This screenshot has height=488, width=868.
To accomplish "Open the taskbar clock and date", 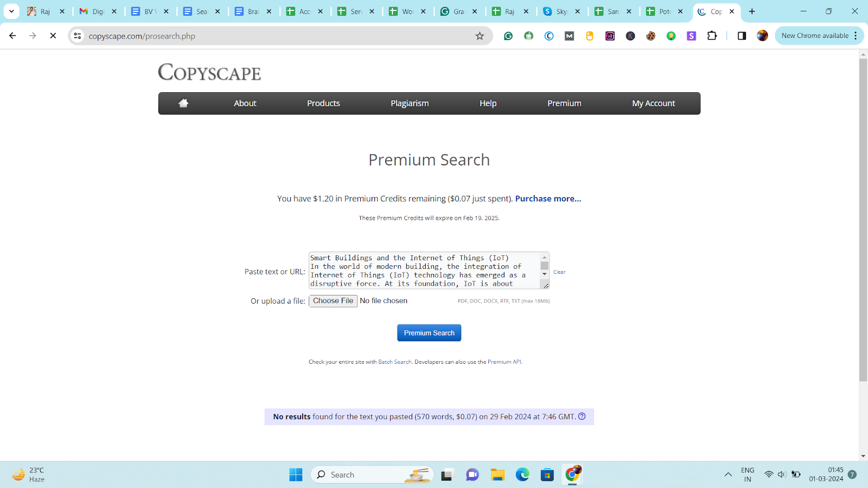I will tap(826, 474).
